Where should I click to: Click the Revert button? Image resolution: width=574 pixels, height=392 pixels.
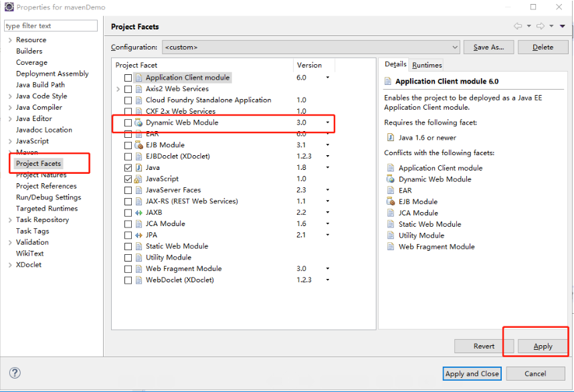[x=484, y=347]
